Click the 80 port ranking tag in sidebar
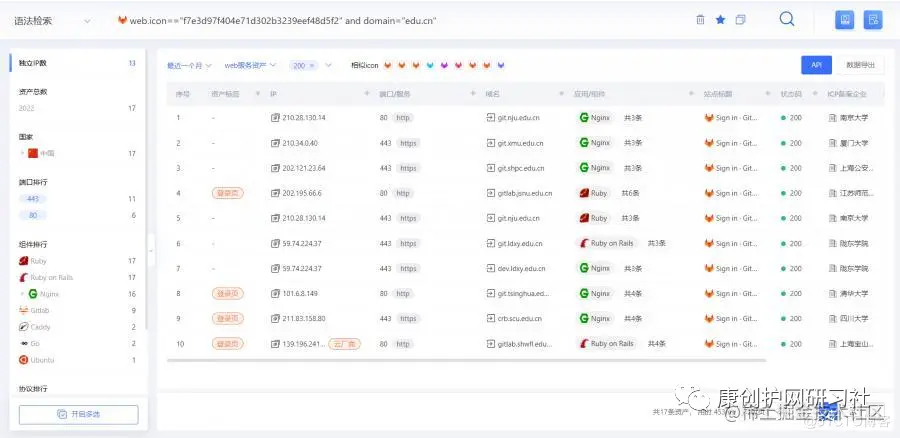900x438 pixels. tap(33, 215)
